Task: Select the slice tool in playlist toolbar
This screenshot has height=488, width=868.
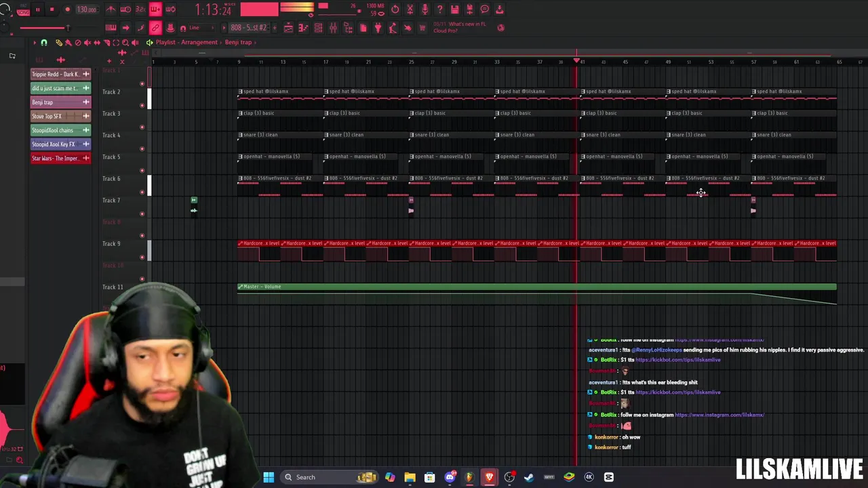Action: 106,43
